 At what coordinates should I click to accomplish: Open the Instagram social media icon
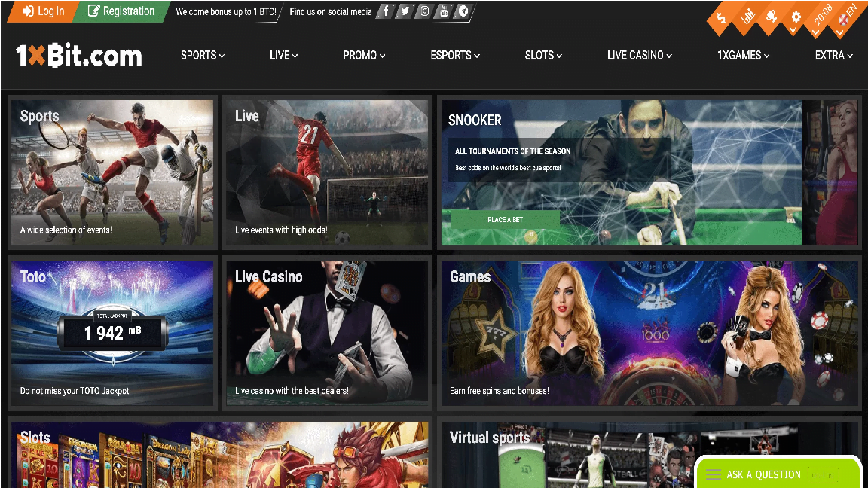(x=425, y=11)
